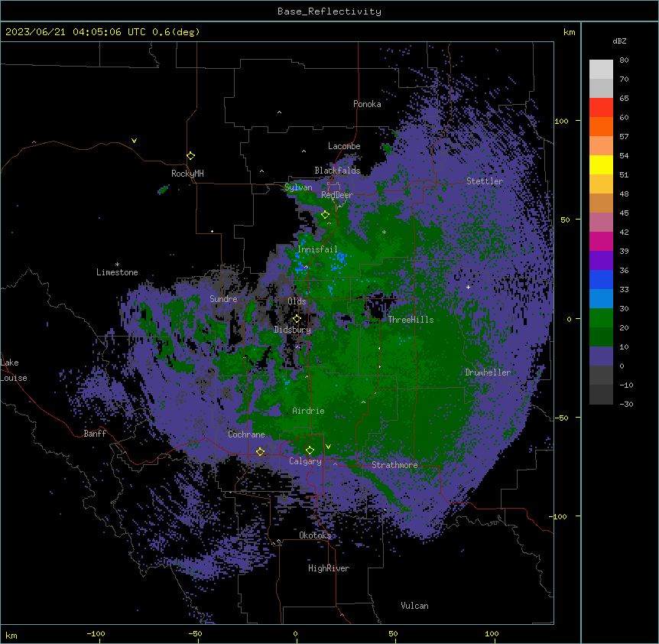659x644 pixels.
Task: Click the Drumheller label
Action: click(488, 372)
